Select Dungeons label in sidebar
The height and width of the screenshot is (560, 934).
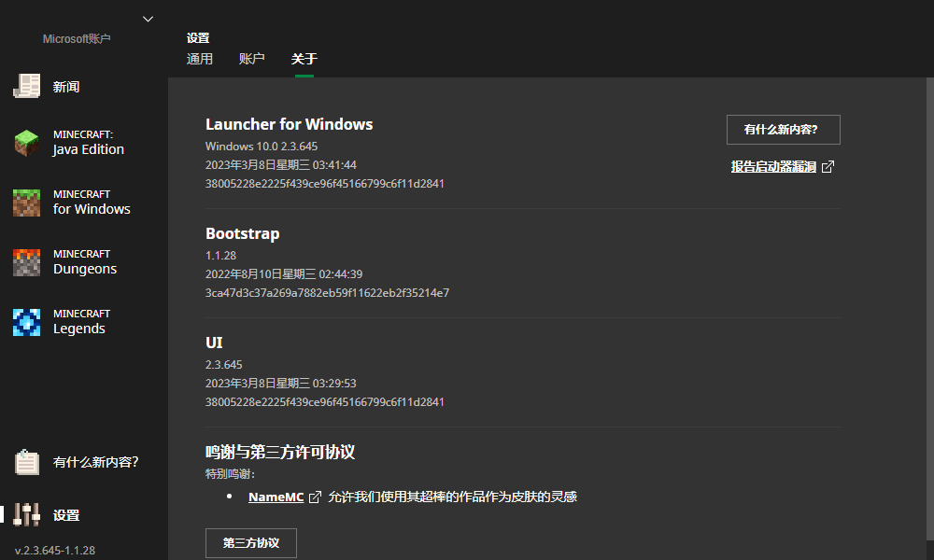(85, 269)
